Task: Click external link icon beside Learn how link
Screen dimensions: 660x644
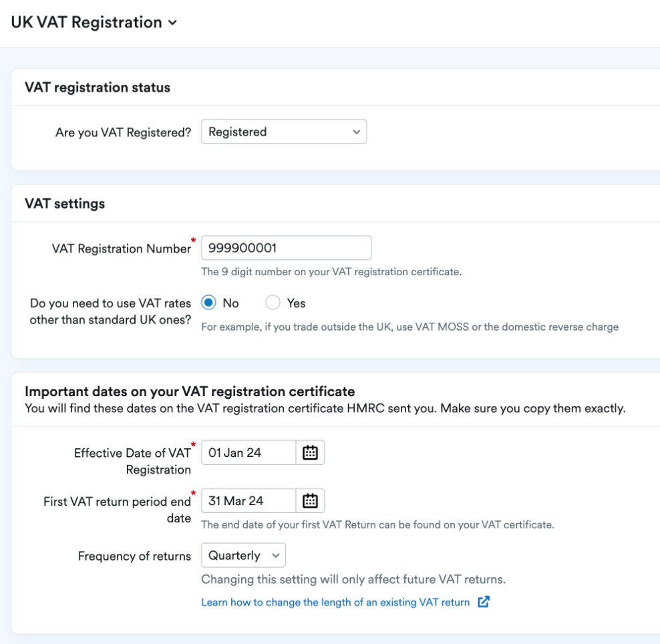Action: [x=484, y=602]
